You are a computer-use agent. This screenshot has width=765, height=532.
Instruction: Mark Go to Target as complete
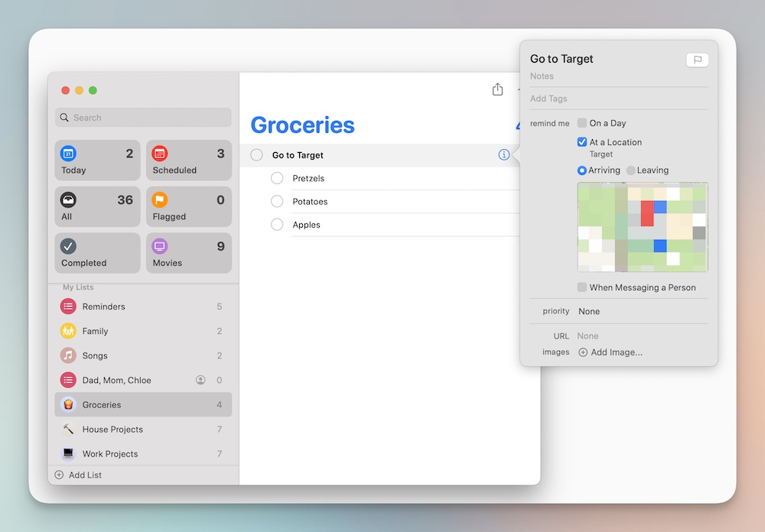point(256,155)
